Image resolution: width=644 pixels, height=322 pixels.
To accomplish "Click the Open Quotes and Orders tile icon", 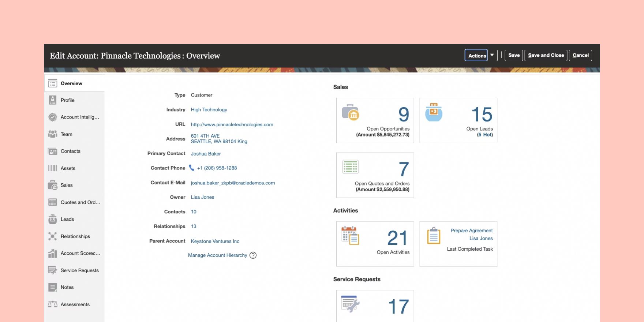I will (x=351, y=167).
